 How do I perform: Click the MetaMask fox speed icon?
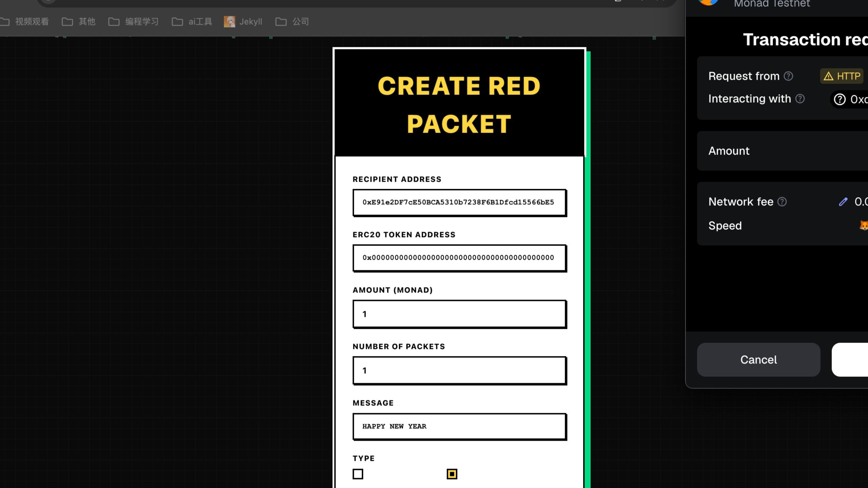pos(863,225)
